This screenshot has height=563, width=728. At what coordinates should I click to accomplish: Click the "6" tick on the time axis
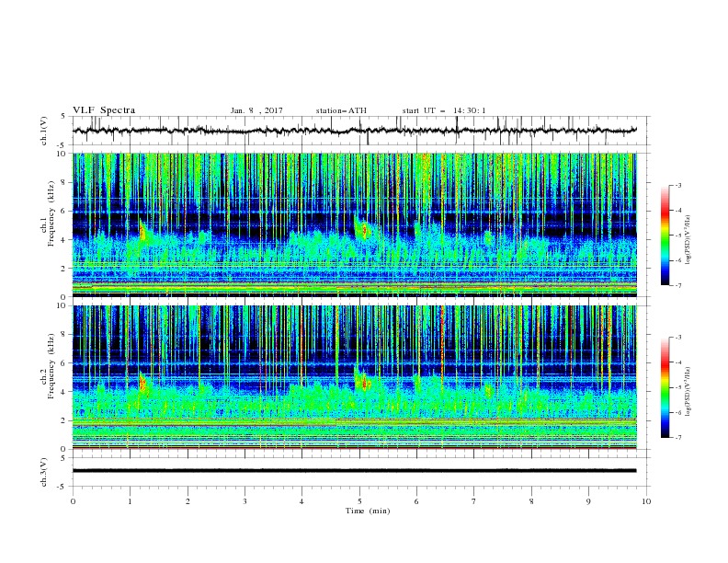[416, 501]
